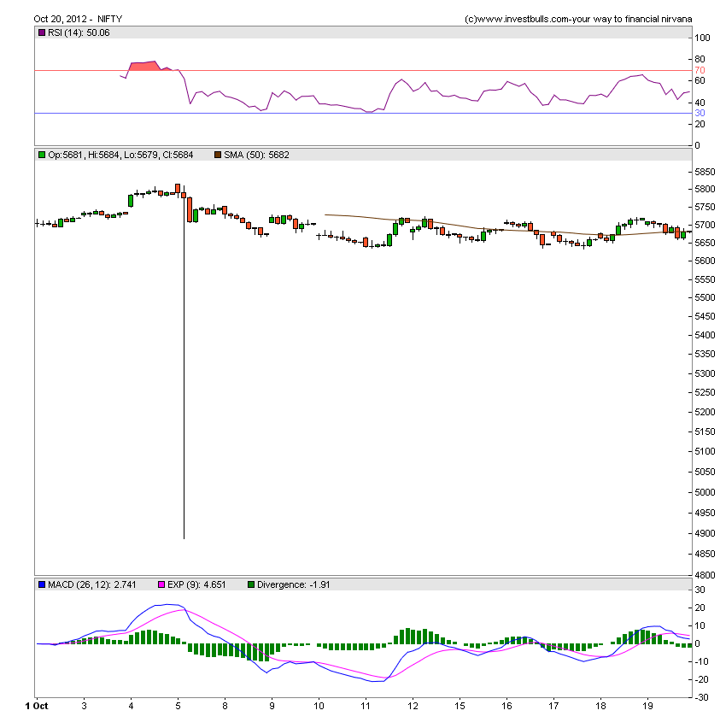The height and width of the screenshot is (728, 726).
Task: Click the 5850 price axis label
Action: (705, 172)
